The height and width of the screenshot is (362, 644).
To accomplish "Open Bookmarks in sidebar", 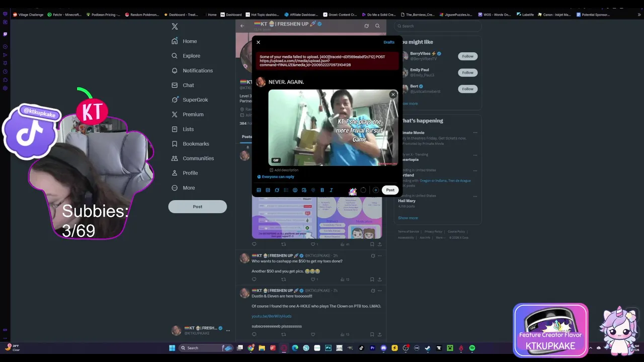I will point(190,144).
